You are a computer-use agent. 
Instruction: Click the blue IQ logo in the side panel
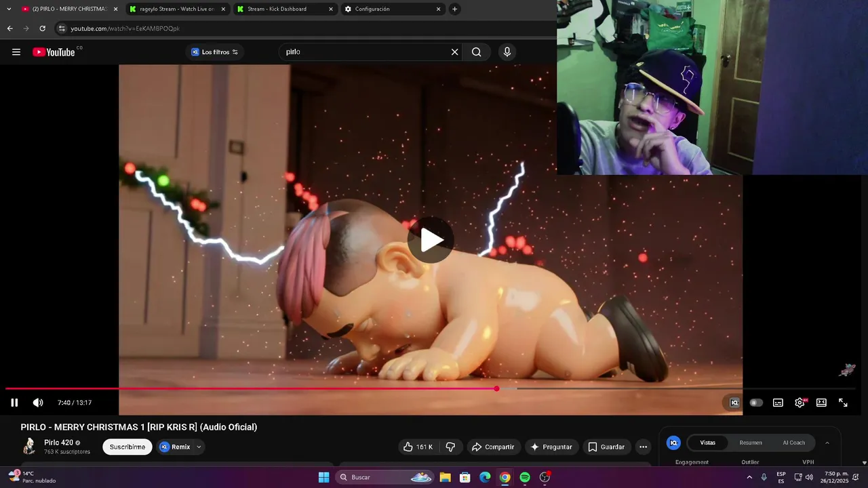[673, 443]
